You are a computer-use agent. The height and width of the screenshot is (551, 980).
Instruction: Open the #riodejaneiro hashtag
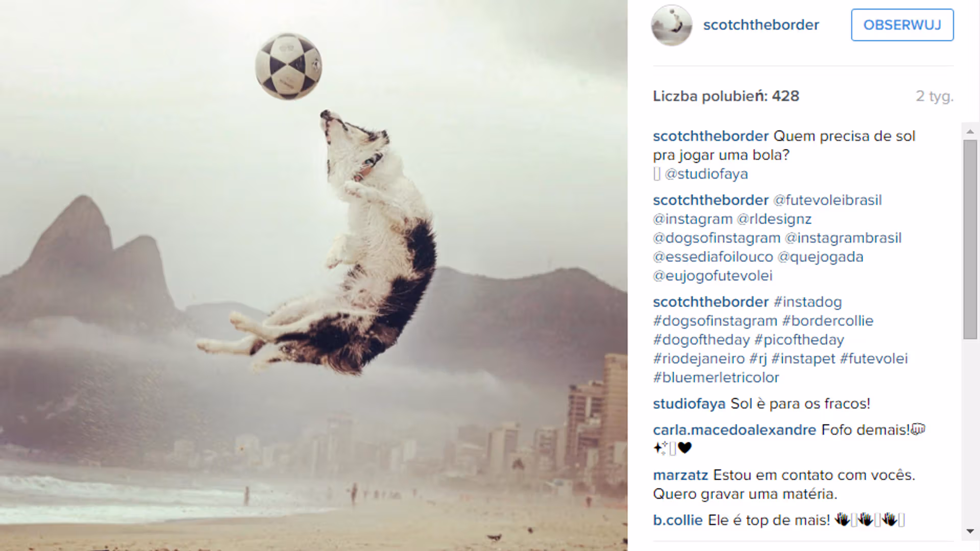coord(699,359)
